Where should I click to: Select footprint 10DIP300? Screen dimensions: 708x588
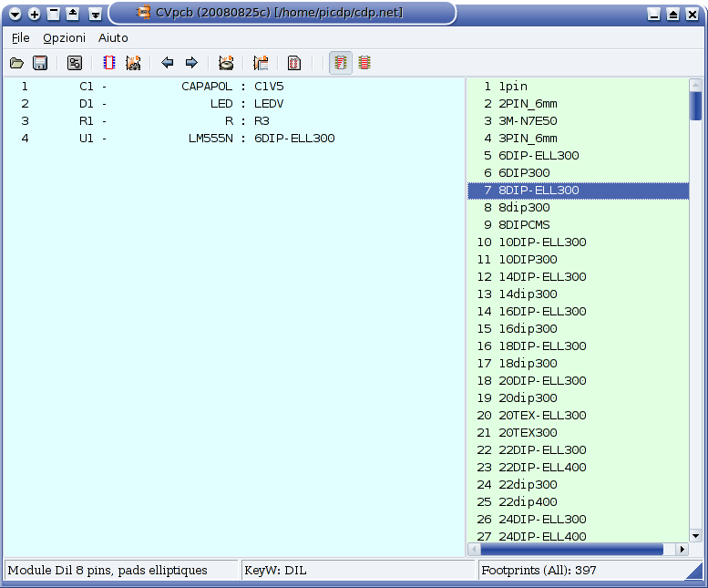pyautogui.click(x=578, y=259)
